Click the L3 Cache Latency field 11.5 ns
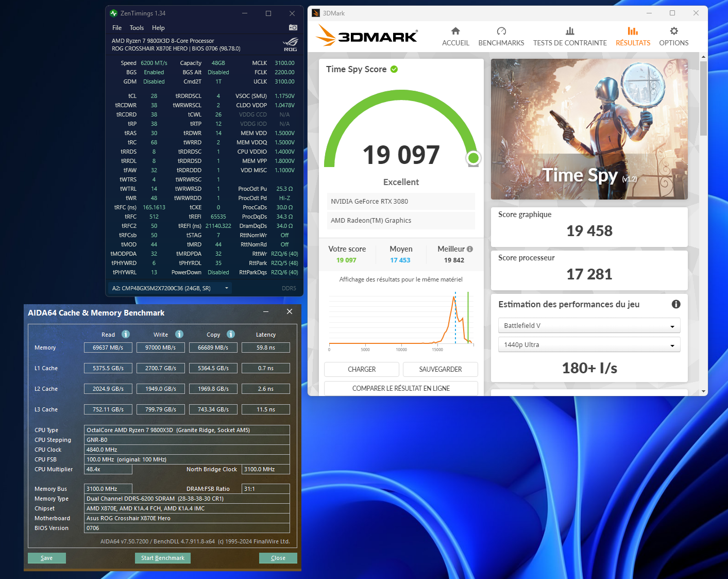The image size is (728, 579). point(266,409)
